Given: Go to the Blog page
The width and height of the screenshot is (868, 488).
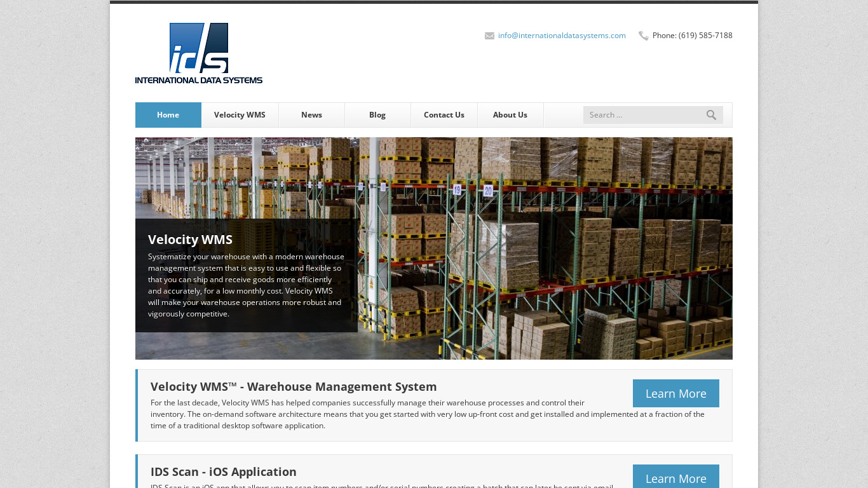Looking at the screenshot, I should coord(377,115).
